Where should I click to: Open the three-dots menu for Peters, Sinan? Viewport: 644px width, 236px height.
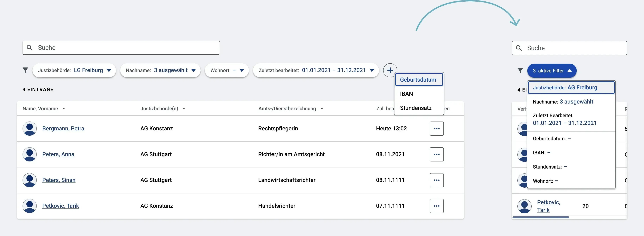(437, 180)
